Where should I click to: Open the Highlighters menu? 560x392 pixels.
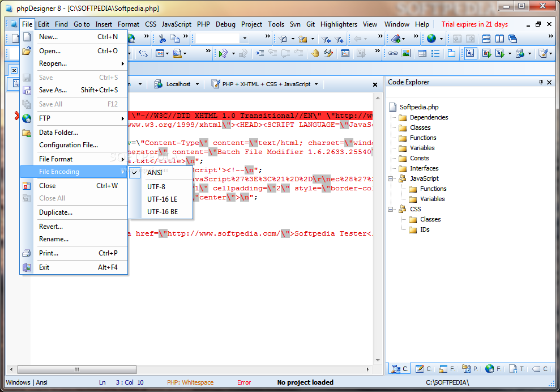tap(339, 24)
